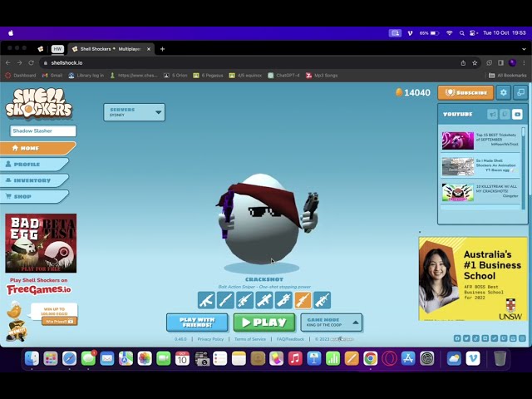Click the chick mascot icon above the prize wheel

point(14,310)
